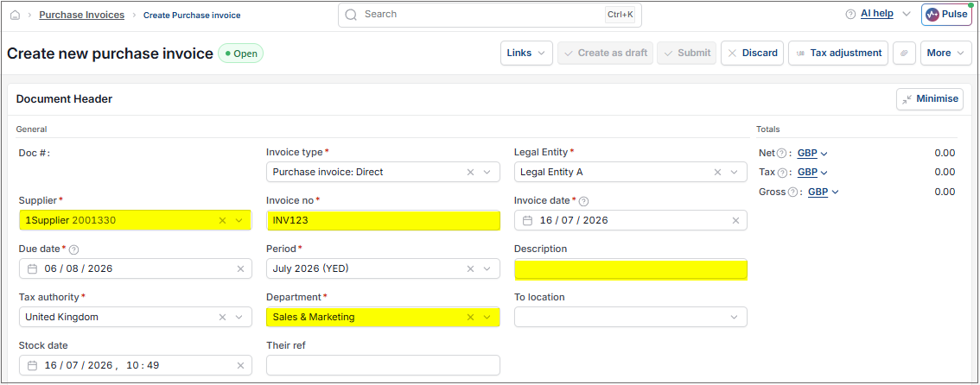Expand the Legal Entity dropdown
The image size is (980, 385).
click(x=735, y=173)
